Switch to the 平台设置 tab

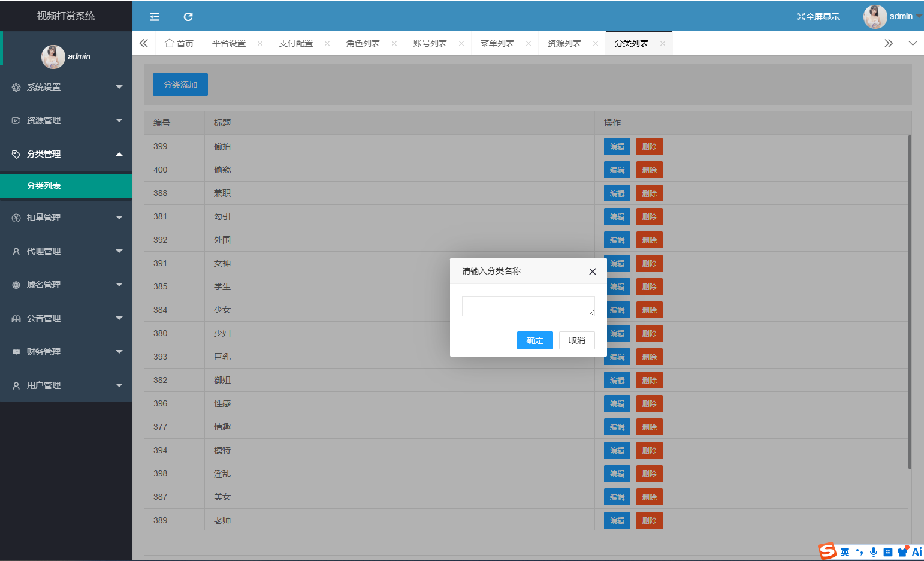click(229, 43)
